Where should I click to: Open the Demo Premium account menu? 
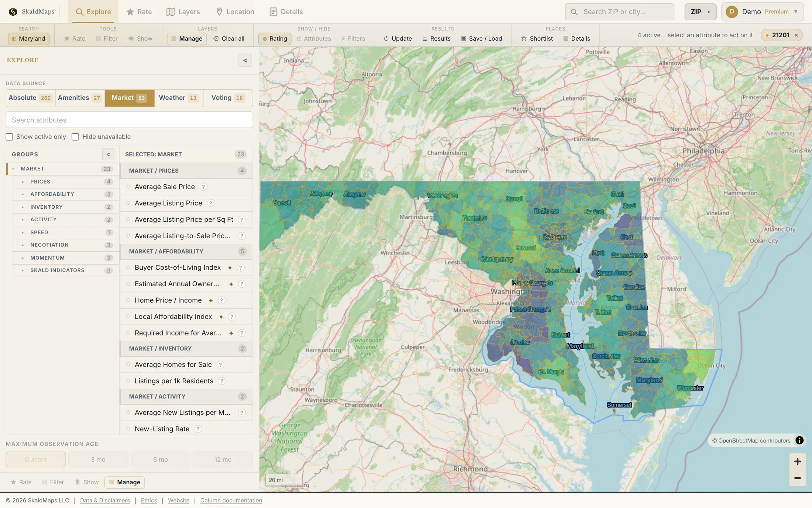763,12
